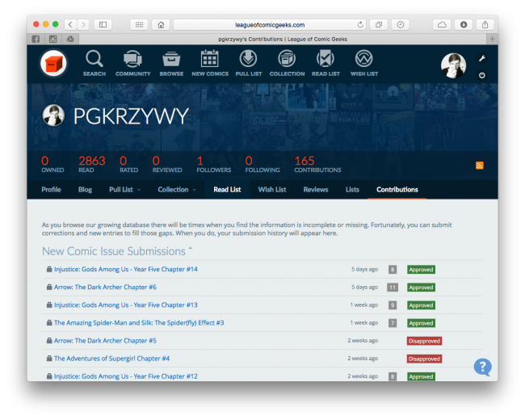
Task: Toggle the Safari sidebar button
Action: click(103, 25)
